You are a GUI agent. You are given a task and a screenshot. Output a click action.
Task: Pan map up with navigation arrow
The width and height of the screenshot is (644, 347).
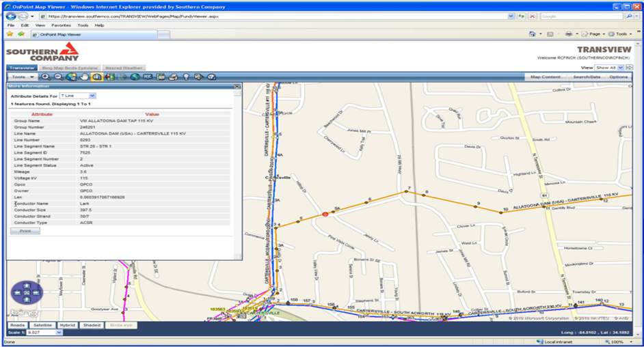27,286
